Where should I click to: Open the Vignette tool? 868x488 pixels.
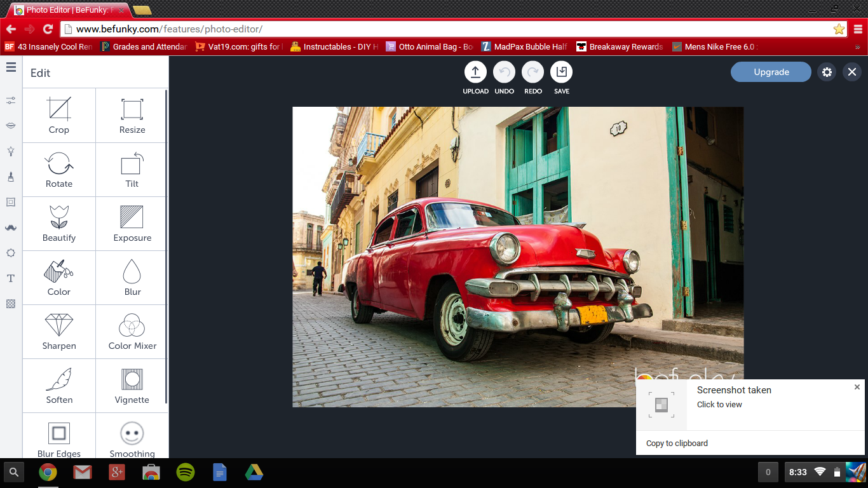pos(132,386)
